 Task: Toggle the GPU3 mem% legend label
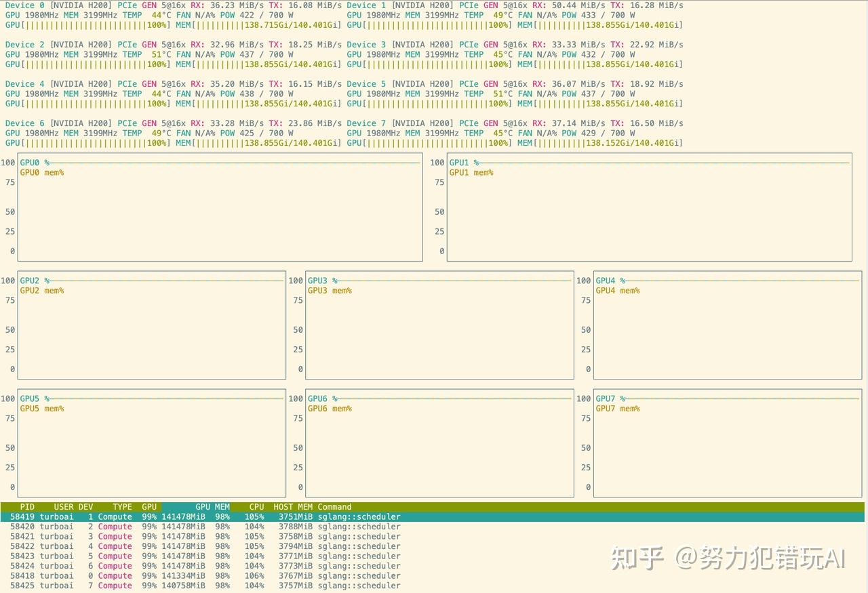click(330, 290)
